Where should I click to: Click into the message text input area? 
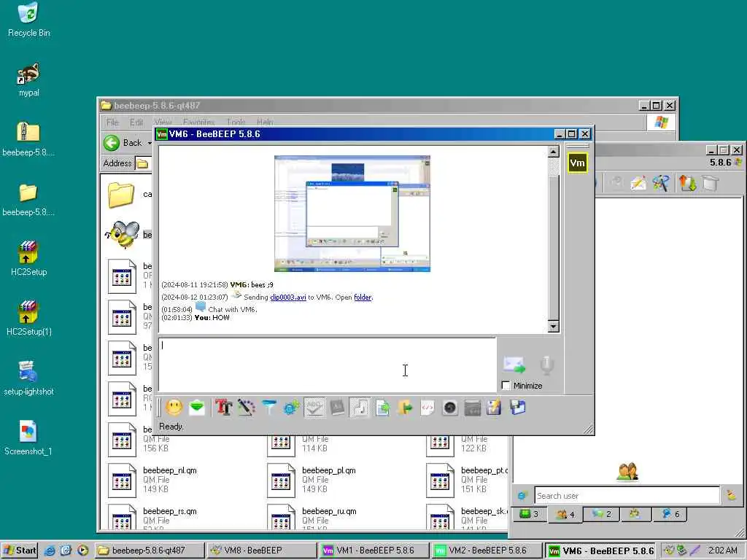click(x=328, y=365)
